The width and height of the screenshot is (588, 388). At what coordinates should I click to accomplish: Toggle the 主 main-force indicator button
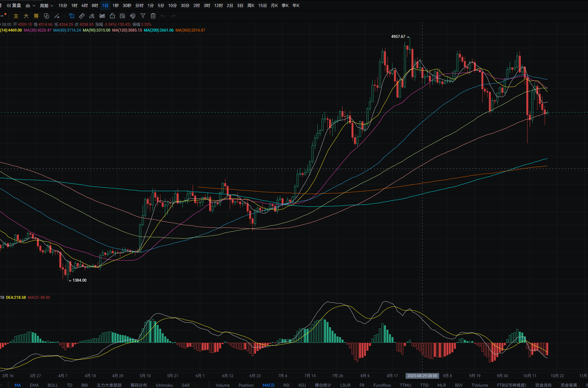16,16
